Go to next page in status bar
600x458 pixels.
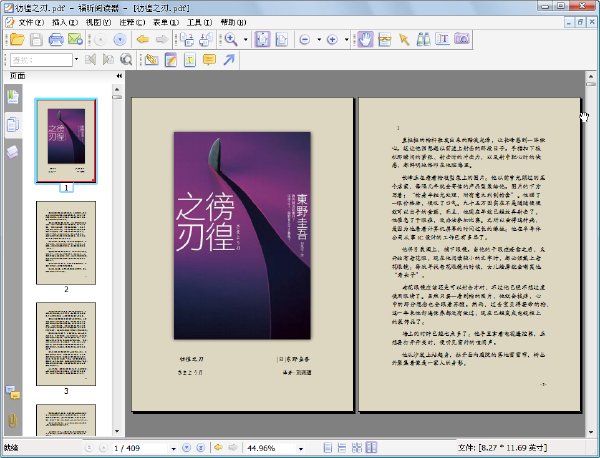[186, 448]
